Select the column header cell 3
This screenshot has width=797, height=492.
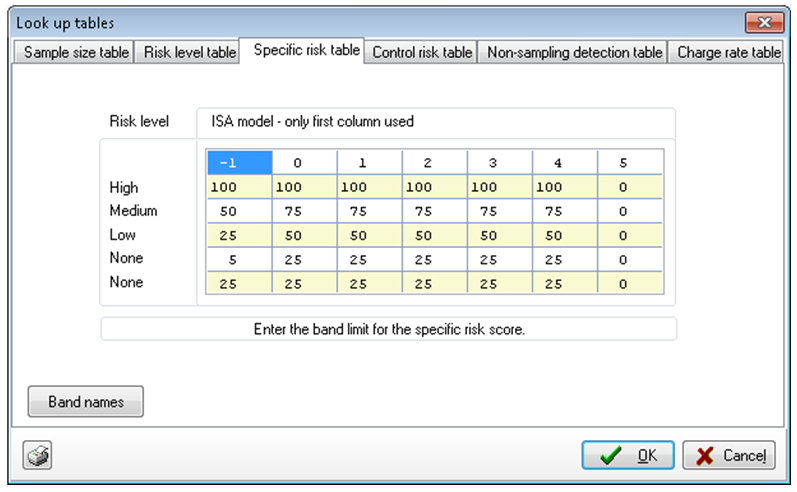point(500,163)
